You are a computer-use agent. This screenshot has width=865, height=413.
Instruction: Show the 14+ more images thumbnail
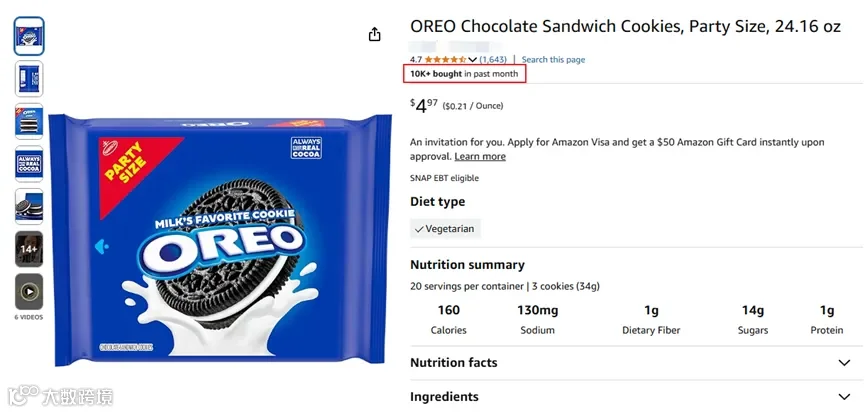pyautogui.click(x=29, y=249)
